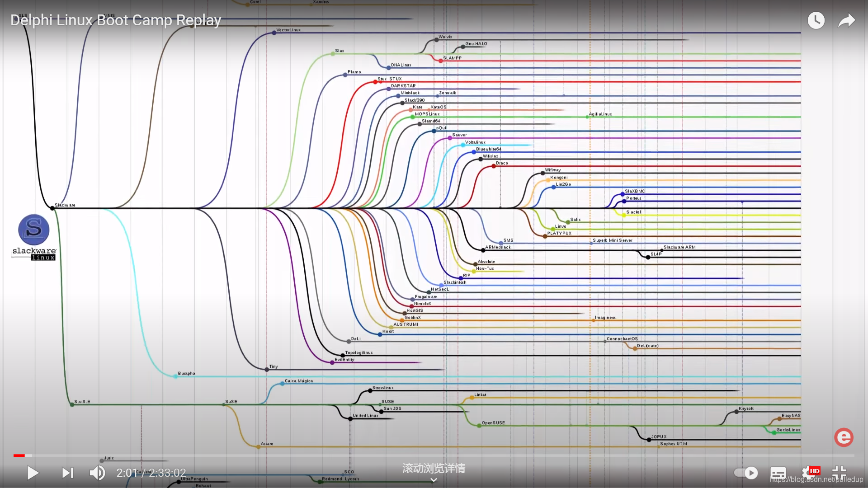Expand details with the down chevron
868x488 pixels.
(434, 480)
